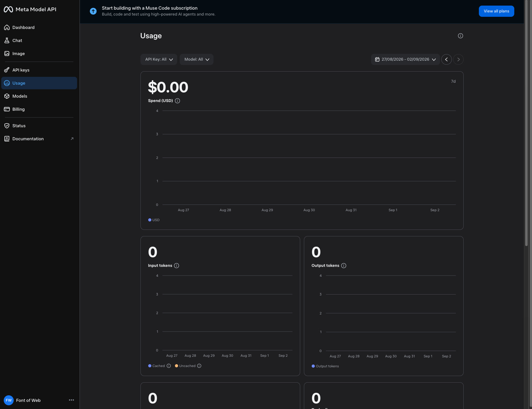Click the blue Output tokens legend dot

[x=313, y=366]
